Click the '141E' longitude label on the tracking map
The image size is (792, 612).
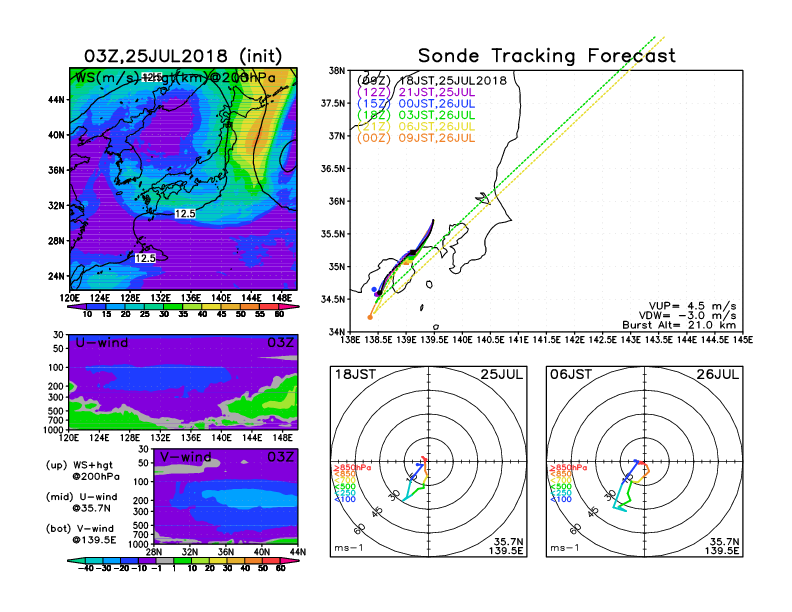(518, 340)
